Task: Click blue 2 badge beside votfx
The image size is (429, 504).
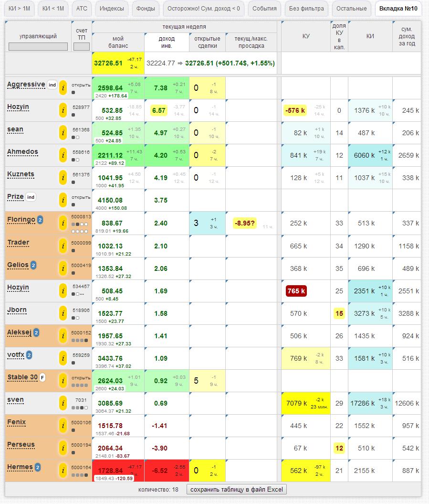Action: tap(29, 355)
